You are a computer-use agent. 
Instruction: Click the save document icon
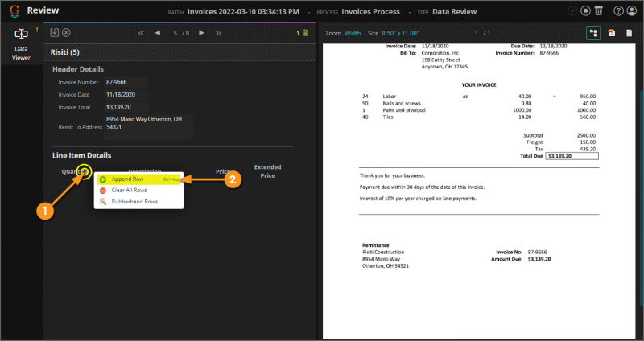[54, 32]
